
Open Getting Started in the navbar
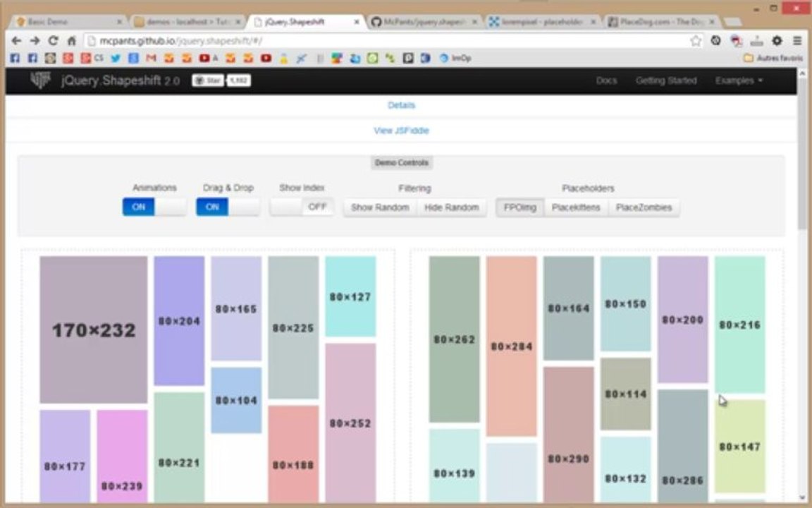click(x=666, y=80)
